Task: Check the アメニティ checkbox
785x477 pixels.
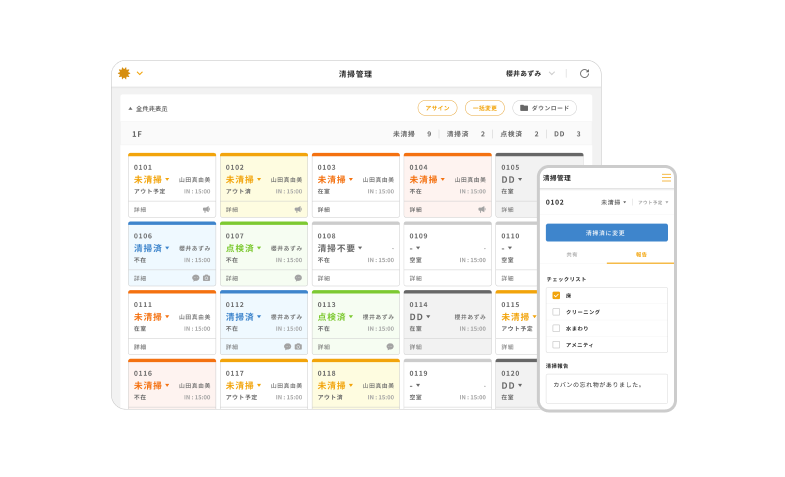Action: point(556,344)
